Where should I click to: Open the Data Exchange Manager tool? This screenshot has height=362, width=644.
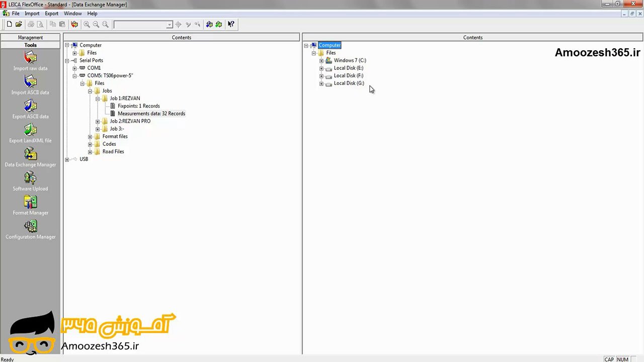pos(30,158)
